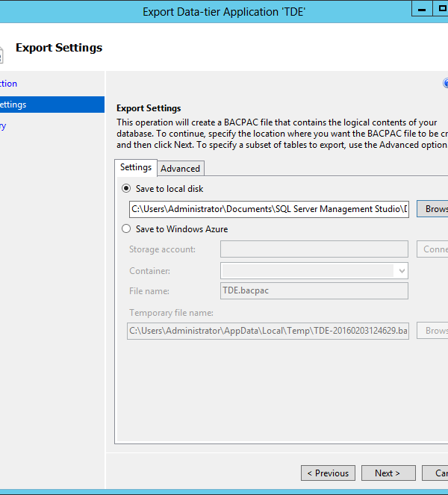Click the Temporary file name path field

click(x=268, y=331)
